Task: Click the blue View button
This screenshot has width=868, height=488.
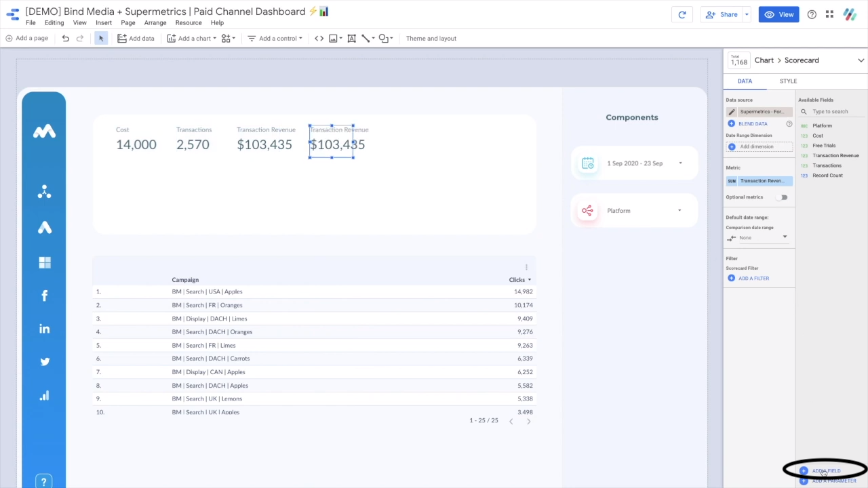Action: [x=778, y=14]
